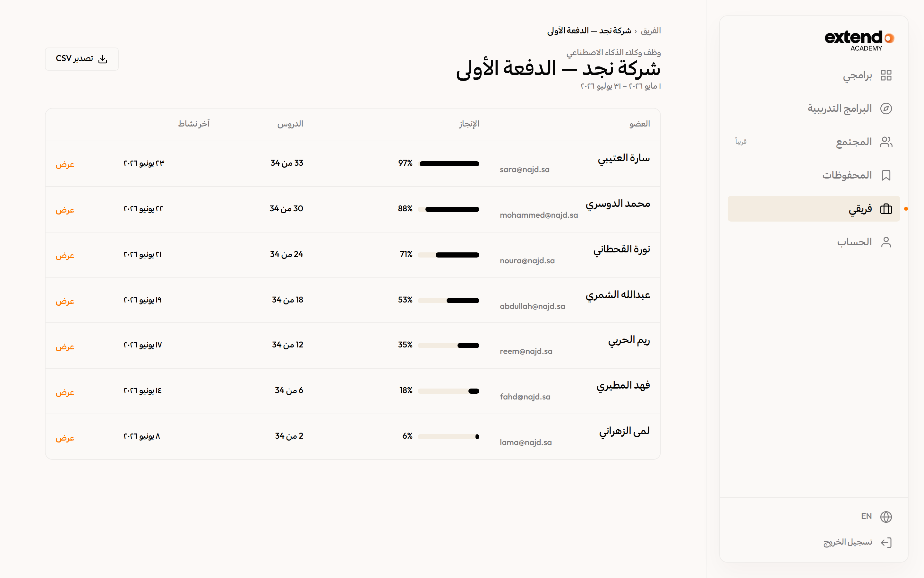Click email fahd@najd.sa
The height and width of the screenshot is (578, 924).
point(525,397)
